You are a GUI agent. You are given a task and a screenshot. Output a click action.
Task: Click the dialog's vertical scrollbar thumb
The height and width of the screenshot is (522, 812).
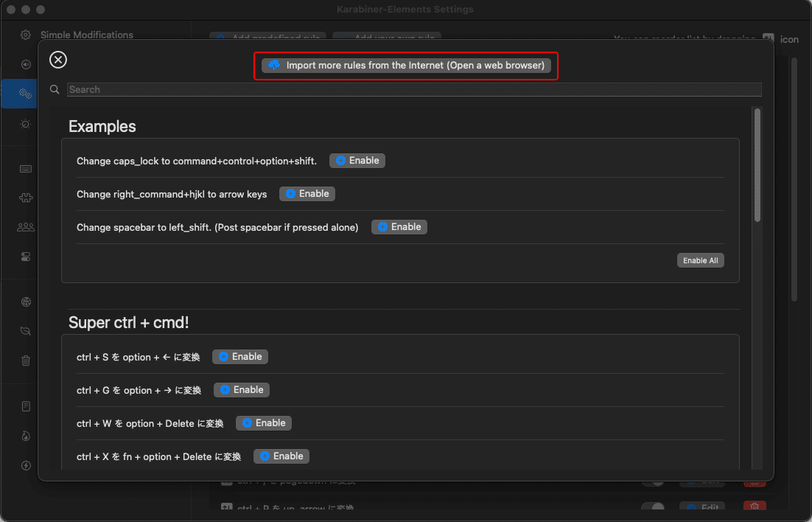757,165
